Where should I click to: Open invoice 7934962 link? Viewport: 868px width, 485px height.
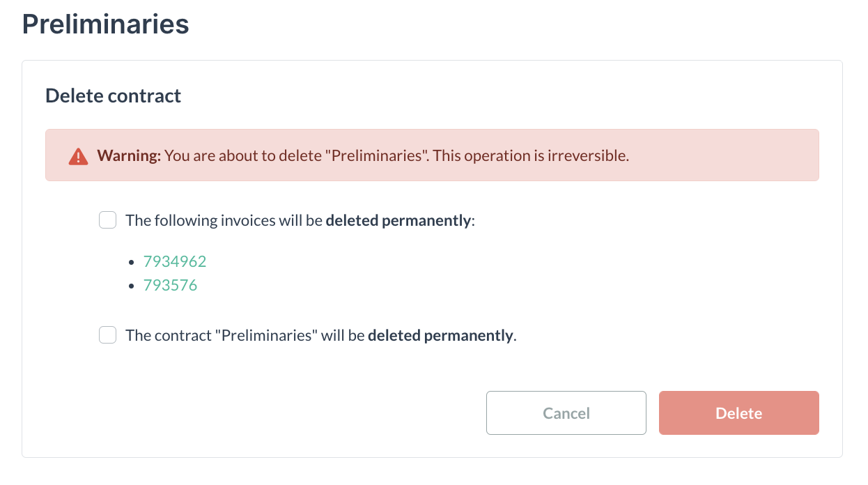tap(175, 261)
